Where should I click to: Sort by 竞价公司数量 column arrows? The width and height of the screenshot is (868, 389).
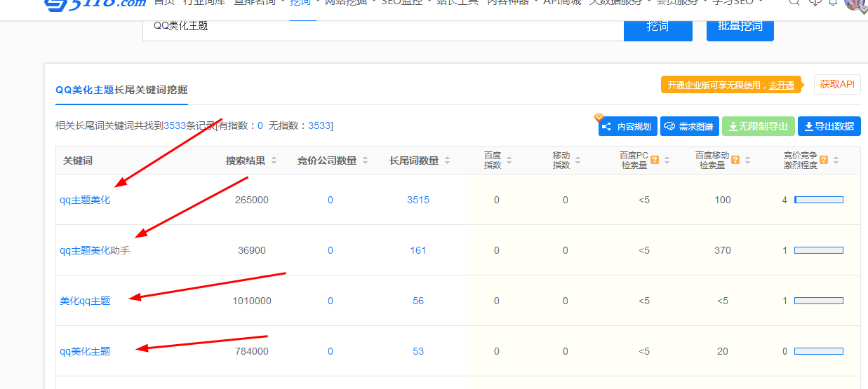tap(365, 161)
